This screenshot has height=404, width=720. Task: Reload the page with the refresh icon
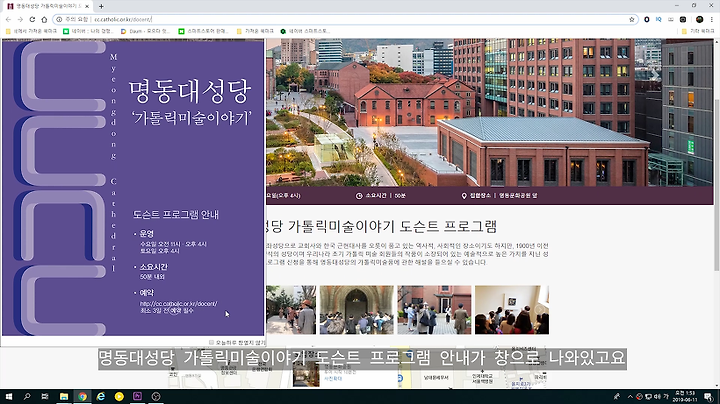point(32,19)
